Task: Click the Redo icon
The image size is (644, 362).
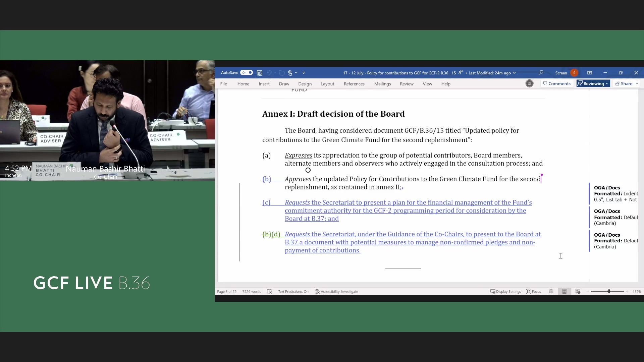Action: (282, 73)
